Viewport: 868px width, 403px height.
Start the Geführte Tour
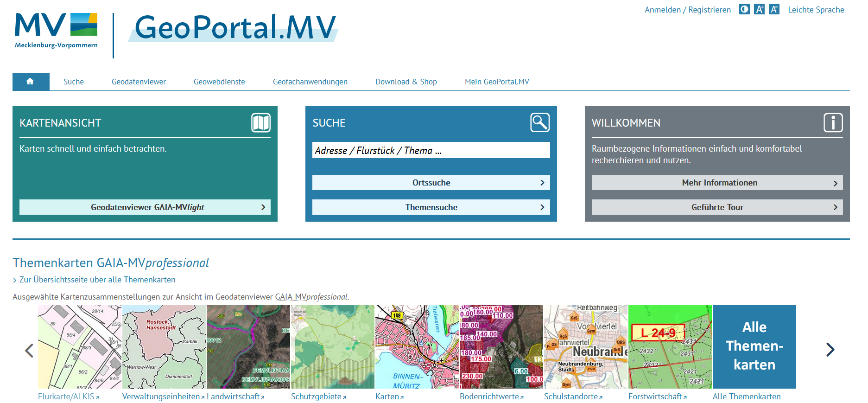pos(717,207)
